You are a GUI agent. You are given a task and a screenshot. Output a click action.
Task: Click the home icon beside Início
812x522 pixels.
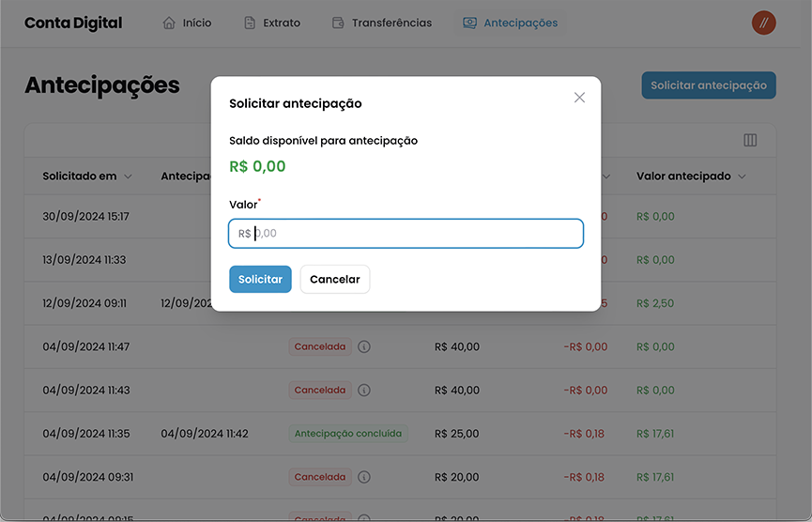pos(169,23)
